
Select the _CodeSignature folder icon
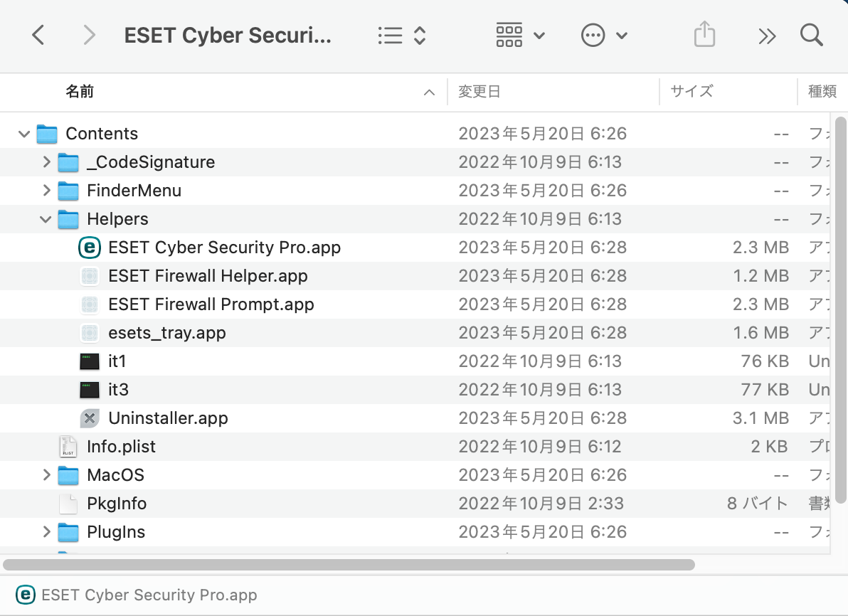click(68, 162)
